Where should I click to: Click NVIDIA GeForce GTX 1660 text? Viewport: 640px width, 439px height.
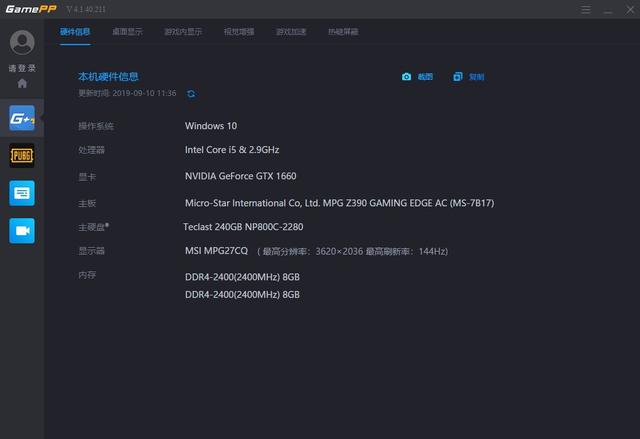240,176
